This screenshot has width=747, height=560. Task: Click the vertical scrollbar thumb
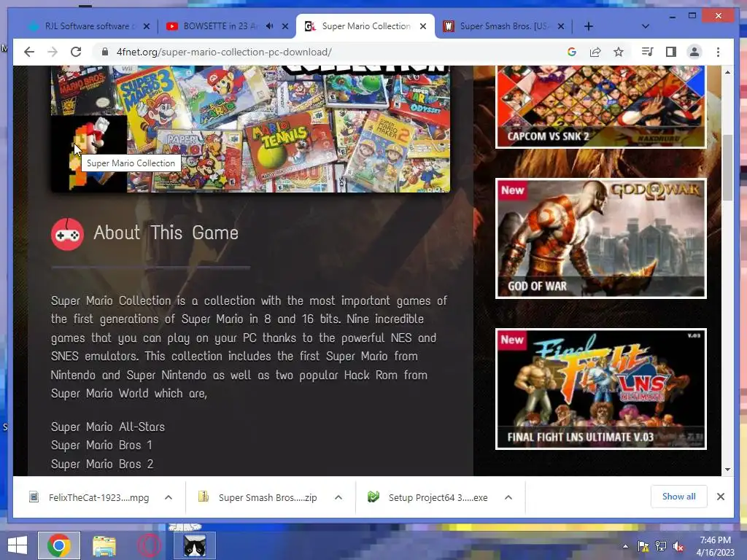tap(727, 168)
